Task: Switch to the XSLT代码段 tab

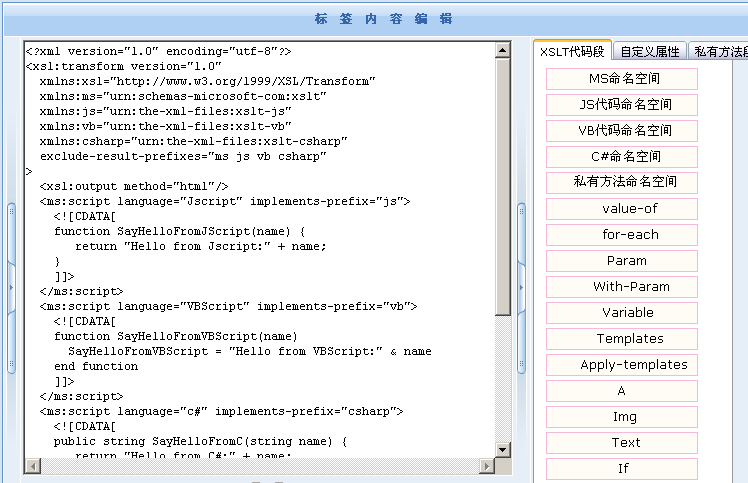Action: click(572, 52)
